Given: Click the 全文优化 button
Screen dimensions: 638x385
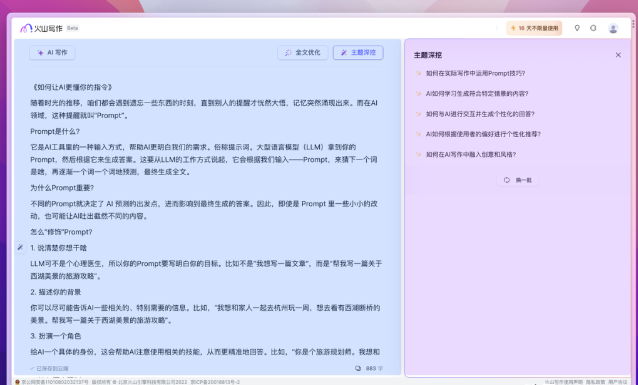Looking at the screenshot, I should pyautogui.click(x=303, y=52).
